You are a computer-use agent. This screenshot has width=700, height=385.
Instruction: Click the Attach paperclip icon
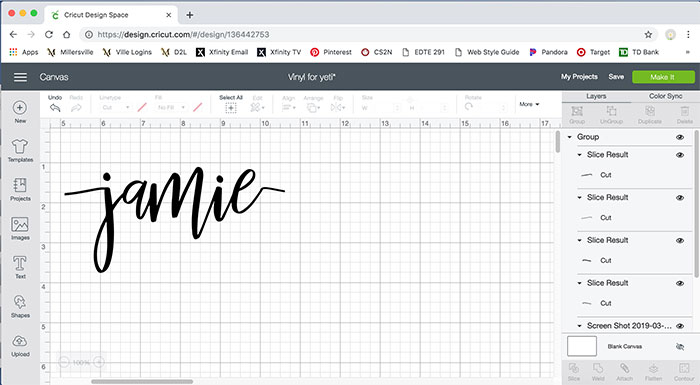pos(624,368)
